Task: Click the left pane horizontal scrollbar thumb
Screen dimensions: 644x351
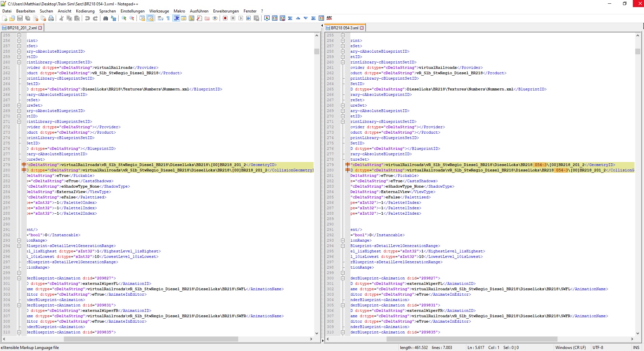Action: [151, 339]
